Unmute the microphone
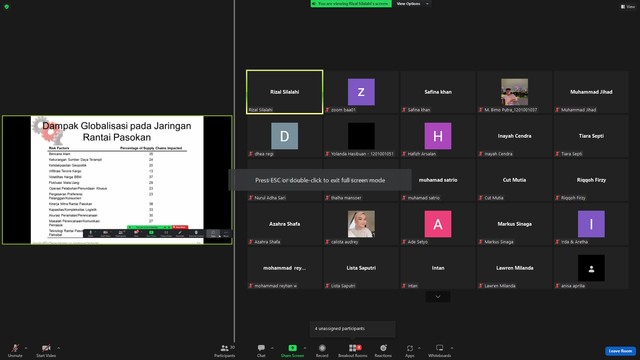Viewport: 640px width, 360px height. pyautogui.click(x=15, y=350)
